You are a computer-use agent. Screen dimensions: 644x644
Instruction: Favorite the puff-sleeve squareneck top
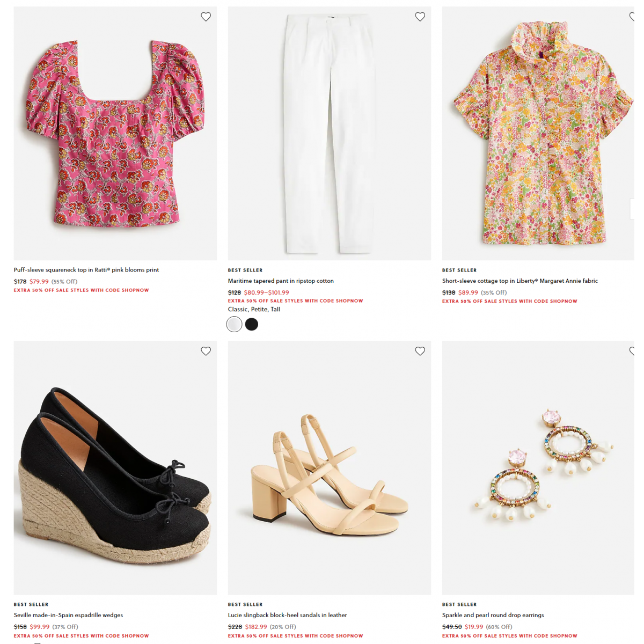[x=206, y=17]
